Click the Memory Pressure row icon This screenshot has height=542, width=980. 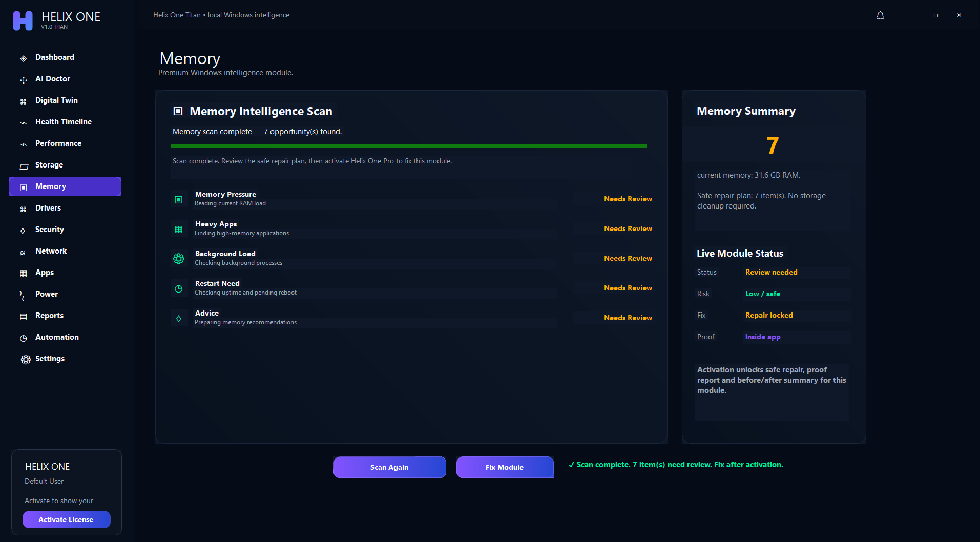(178, 199)
